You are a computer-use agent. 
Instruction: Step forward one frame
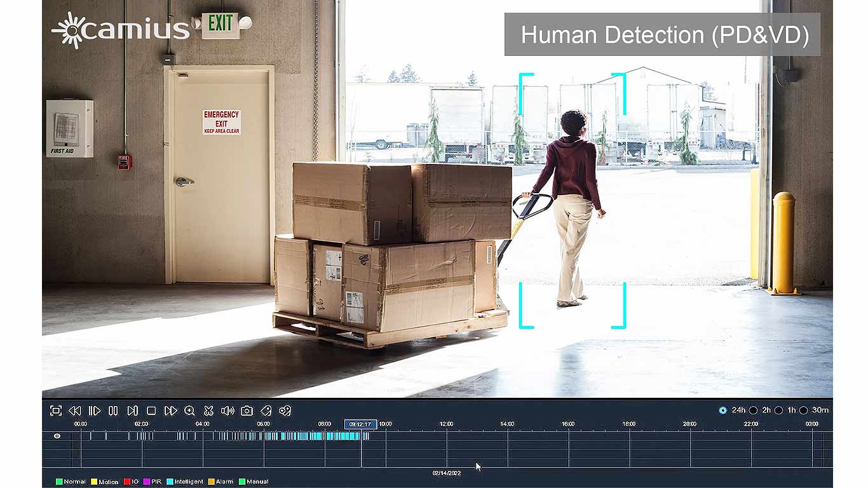132,411
